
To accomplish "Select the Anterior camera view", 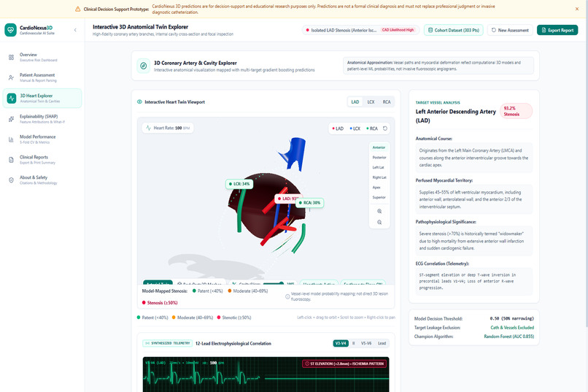I will coord(379,147).
